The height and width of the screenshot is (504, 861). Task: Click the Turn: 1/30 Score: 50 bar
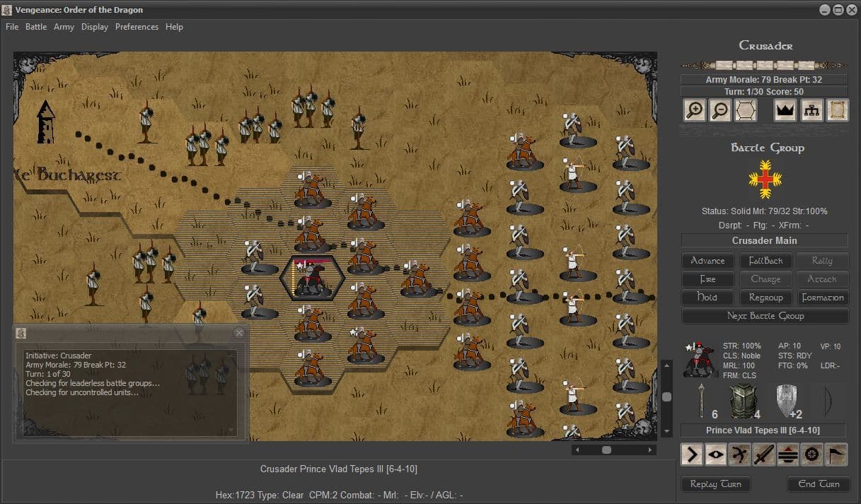[765, 92]
